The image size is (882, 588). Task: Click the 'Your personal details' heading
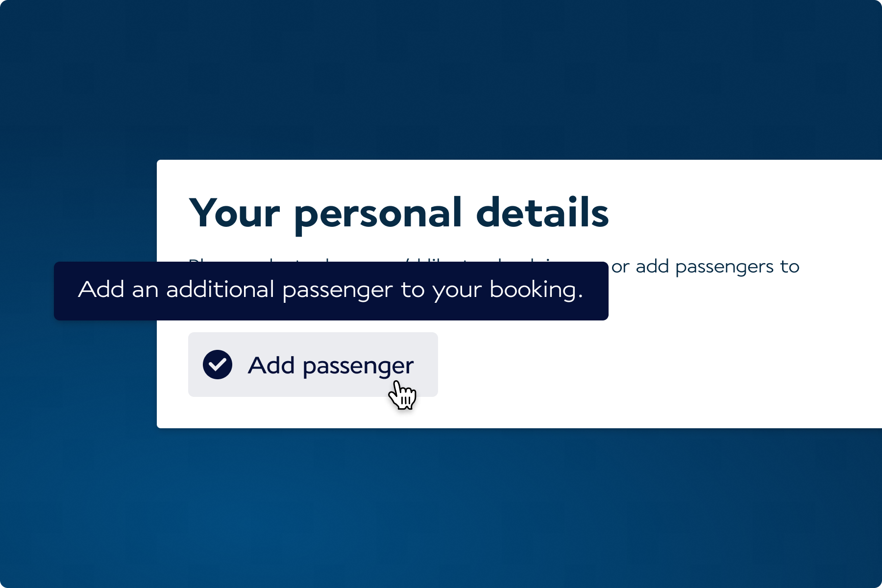(x=398, y=213)
